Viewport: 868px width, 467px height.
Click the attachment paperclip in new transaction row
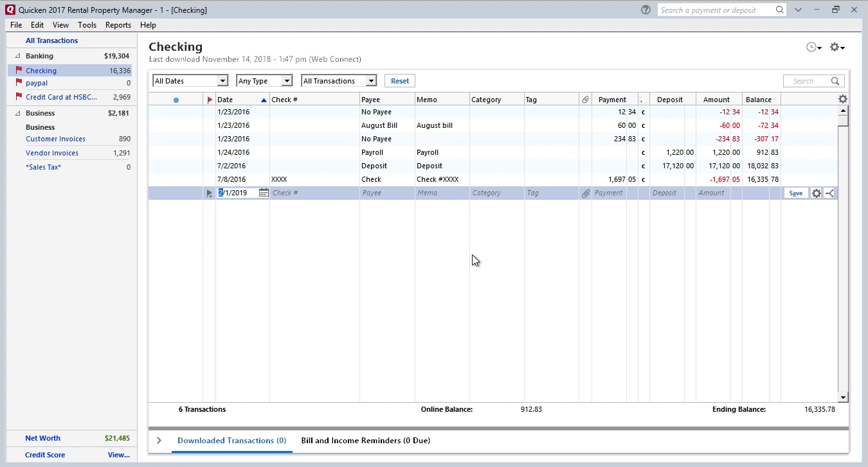tap(585, 193)
